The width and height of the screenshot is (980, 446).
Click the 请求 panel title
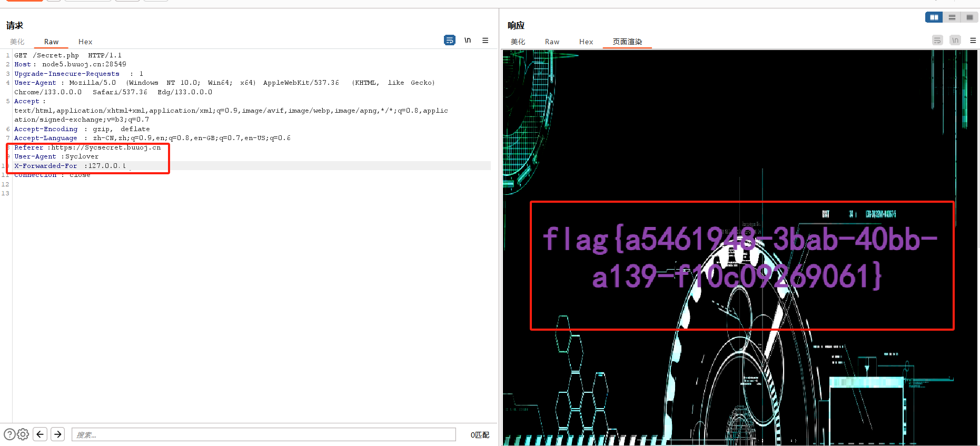click(x=15, y=25)
